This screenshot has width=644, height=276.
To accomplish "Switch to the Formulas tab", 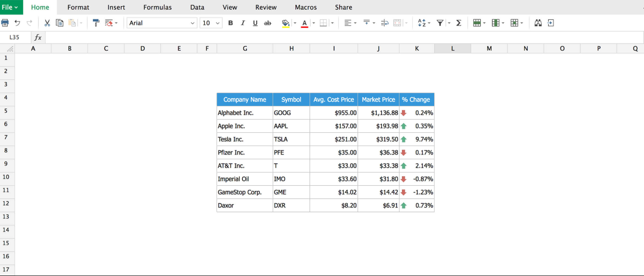I will pyautogui.click(x=157, y=7).
